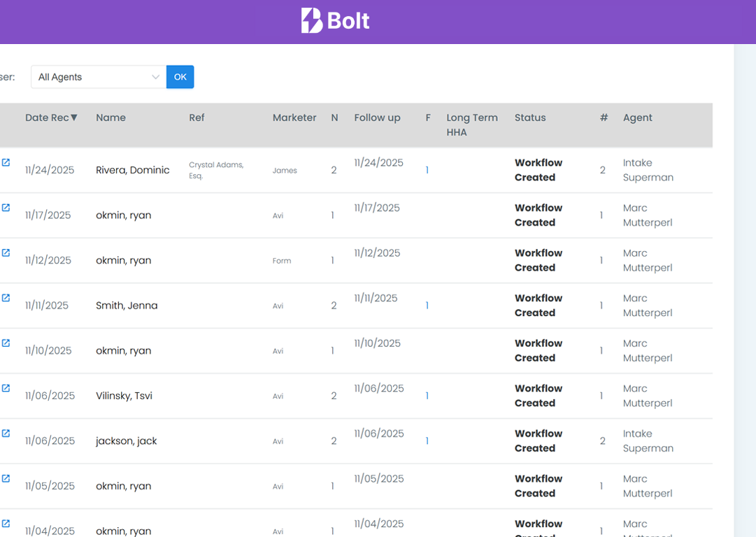
Task: Click inside the agent filter combo box
Action: 91,77
